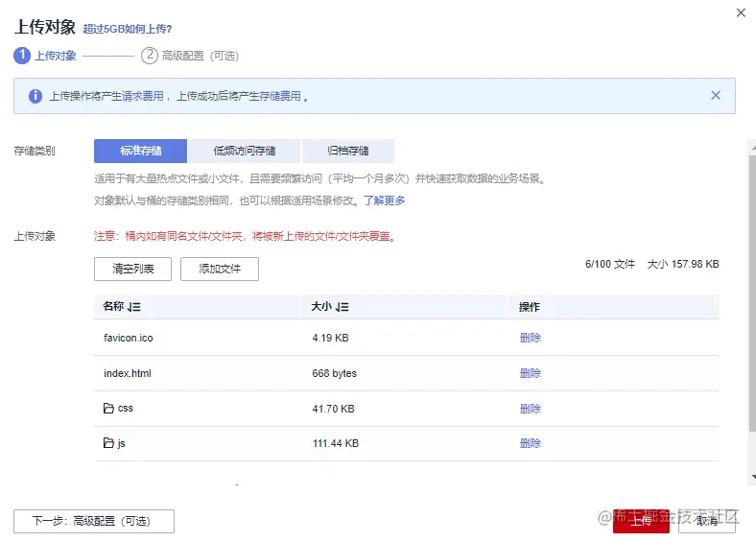
Task: Delete the js folder row
Action: click(531, 443)
